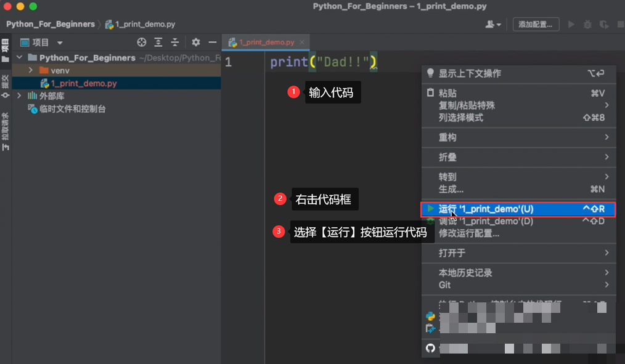
Task: Expand the 外部库 node
Action: tap(19, 96)
